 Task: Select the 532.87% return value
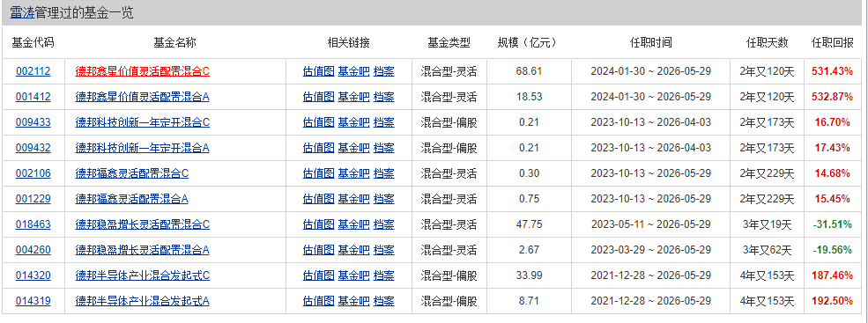click(x=832, y=97)
